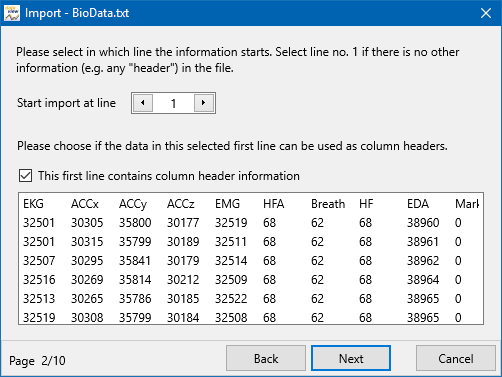This screenshot has height=377, width=502.
Task: Click the ACCx value 30265
Action: point(87,298)
